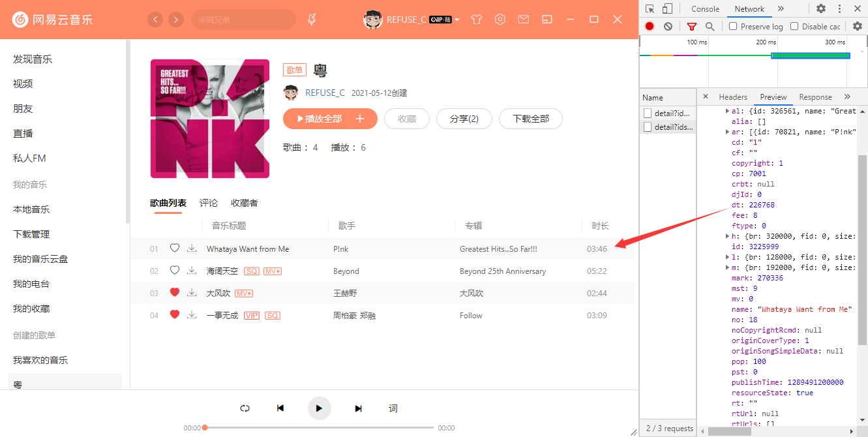Download 海阔天空 song
Viewport: 868px width, 437px height.
(x=192, y=270)
